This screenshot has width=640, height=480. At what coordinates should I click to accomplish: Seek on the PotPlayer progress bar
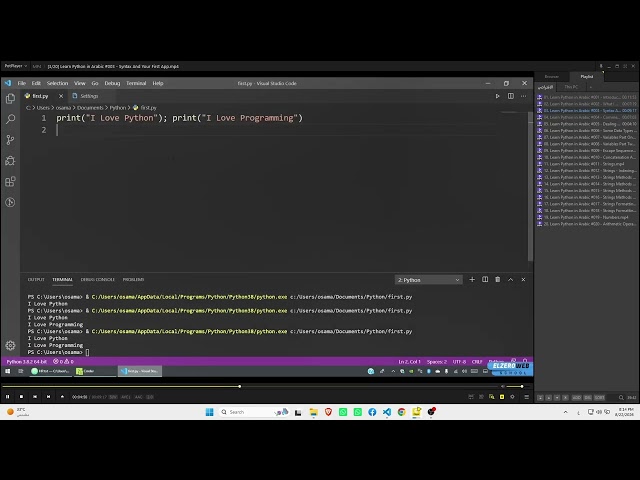pyautogui.click(x=250, y=387)
